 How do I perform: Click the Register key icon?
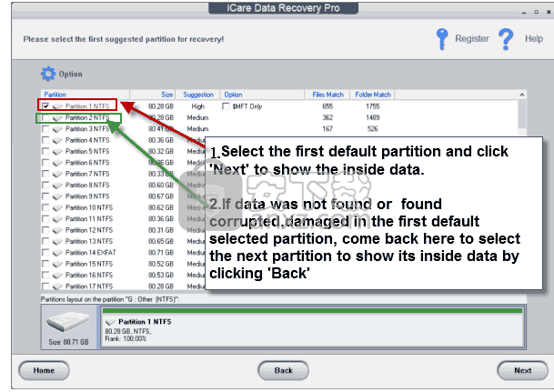[441, 39]
